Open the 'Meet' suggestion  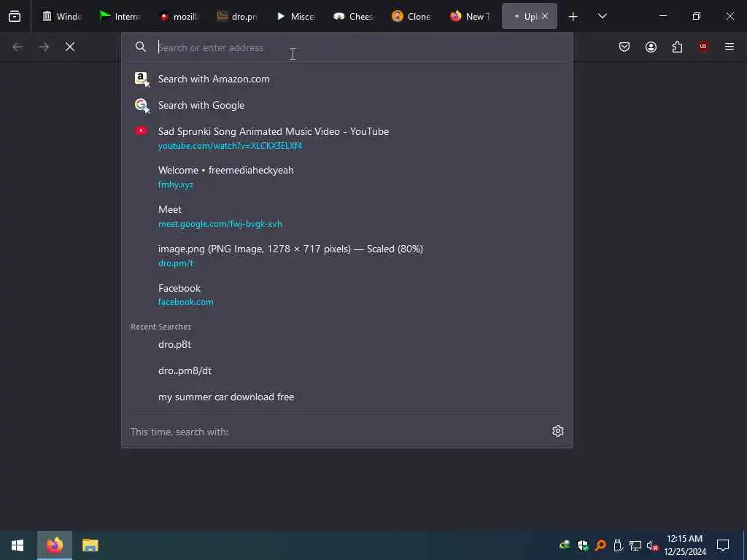347,216
